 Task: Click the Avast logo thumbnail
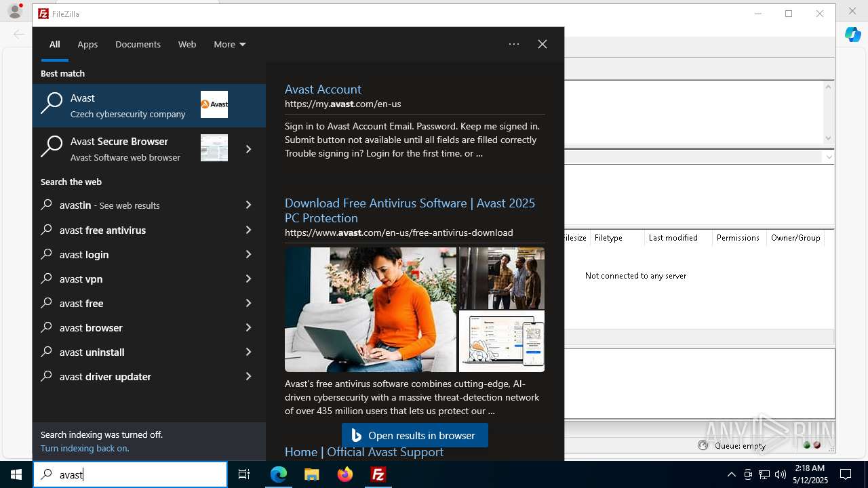coord(214,104)
